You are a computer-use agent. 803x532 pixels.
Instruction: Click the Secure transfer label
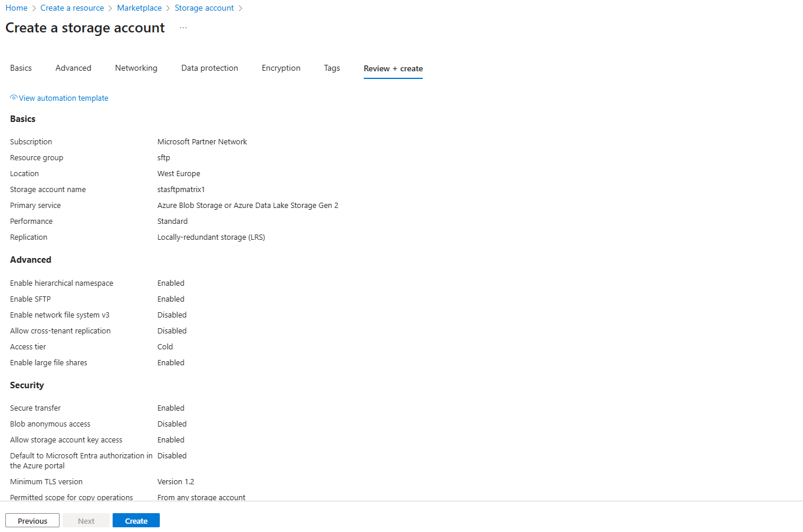[x=35, y=408]
